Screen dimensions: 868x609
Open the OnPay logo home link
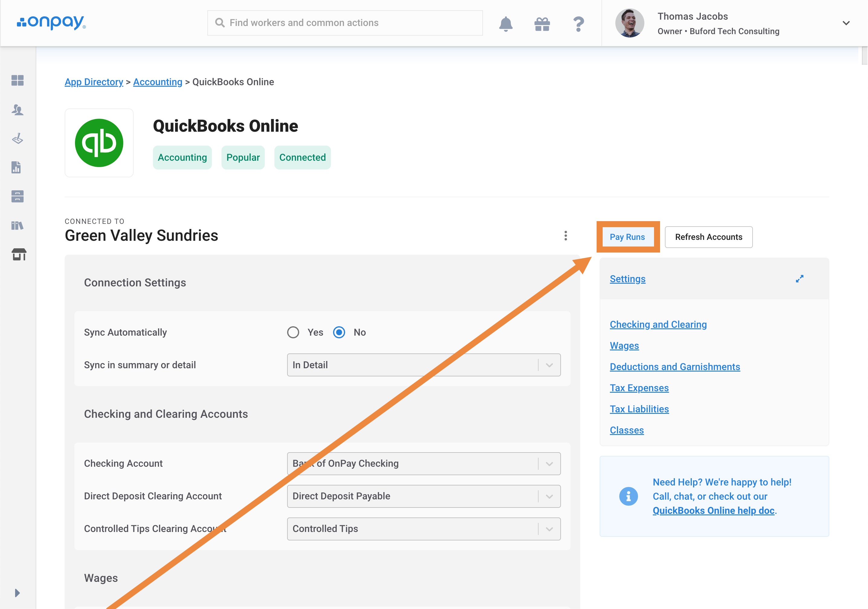(51, 23)
